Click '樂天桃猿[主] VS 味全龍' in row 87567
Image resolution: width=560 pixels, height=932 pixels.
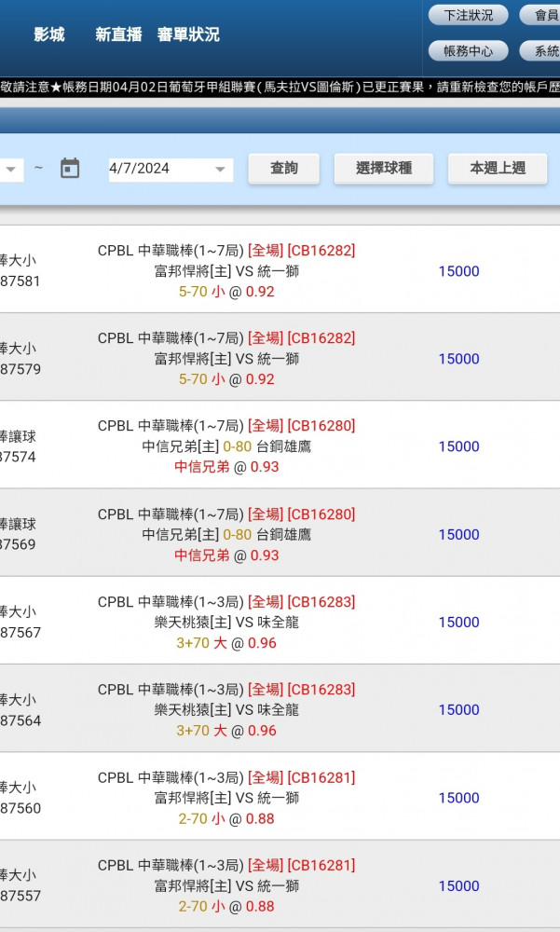point(226,623)
